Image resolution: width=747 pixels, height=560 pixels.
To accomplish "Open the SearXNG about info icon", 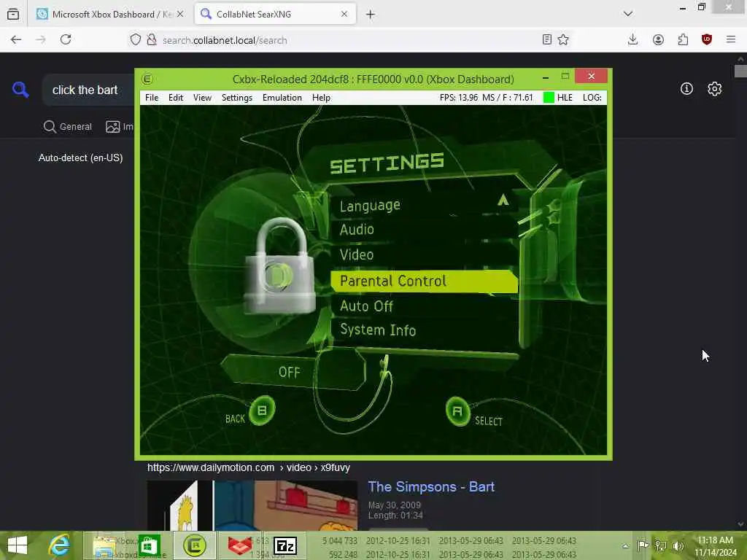I will coord(686,88).
